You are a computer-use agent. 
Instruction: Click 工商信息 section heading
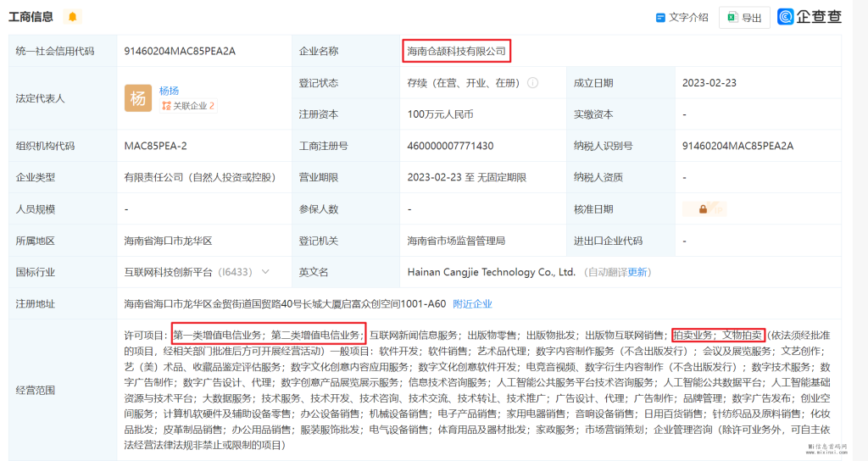31,17
